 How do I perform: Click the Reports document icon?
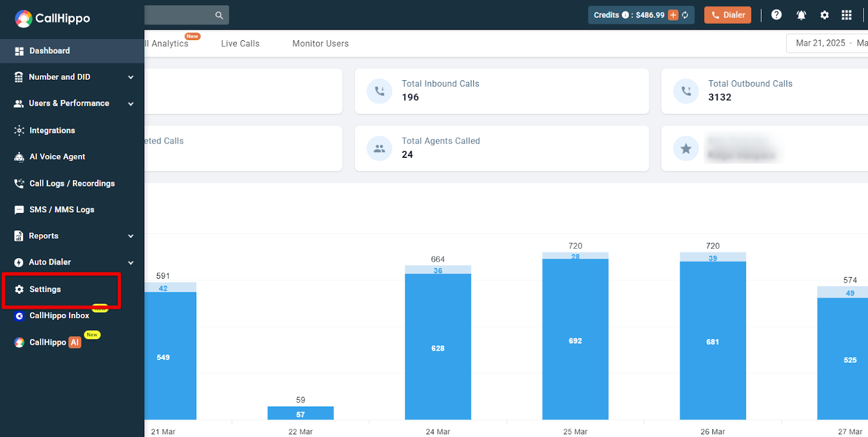click(x=19, y=236)
